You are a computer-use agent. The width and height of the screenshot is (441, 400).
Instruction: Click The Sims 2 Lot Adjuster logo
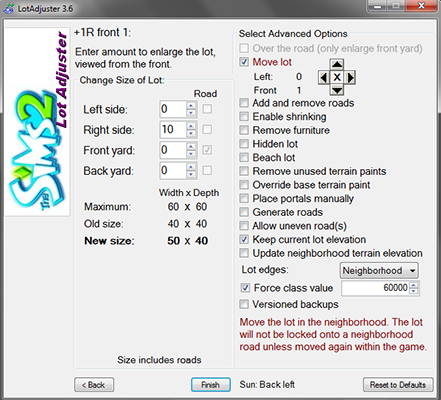37,122
